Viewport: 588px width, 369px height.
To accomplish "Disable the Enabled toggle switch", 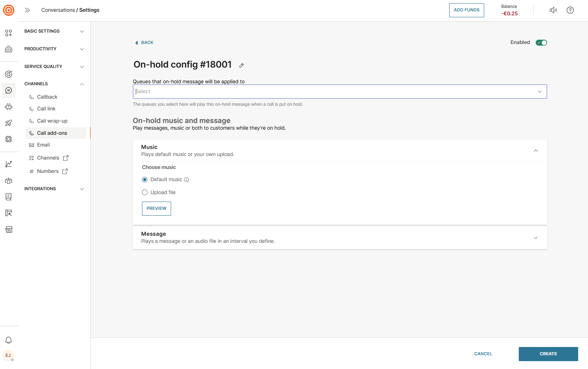I will click(541, 42).
